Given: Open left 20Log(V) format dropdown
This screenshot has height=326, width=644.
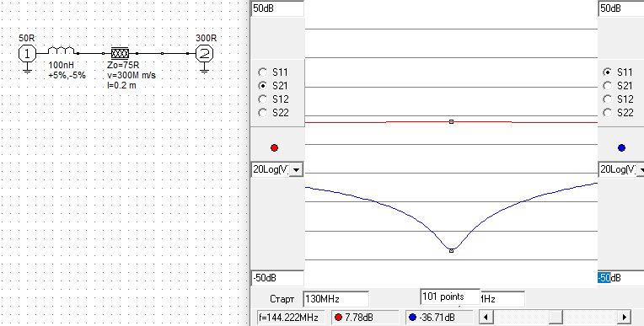Looking at the screenshot, I should coord(297,169).
